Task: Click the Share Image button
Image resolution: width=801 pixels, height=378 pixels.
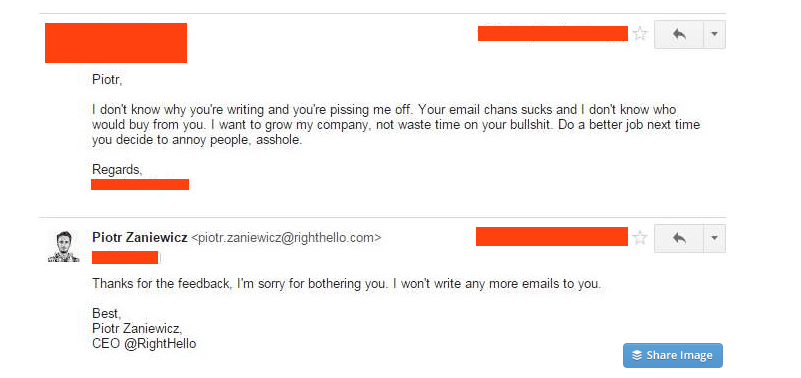Action: [x=672, y=356]
